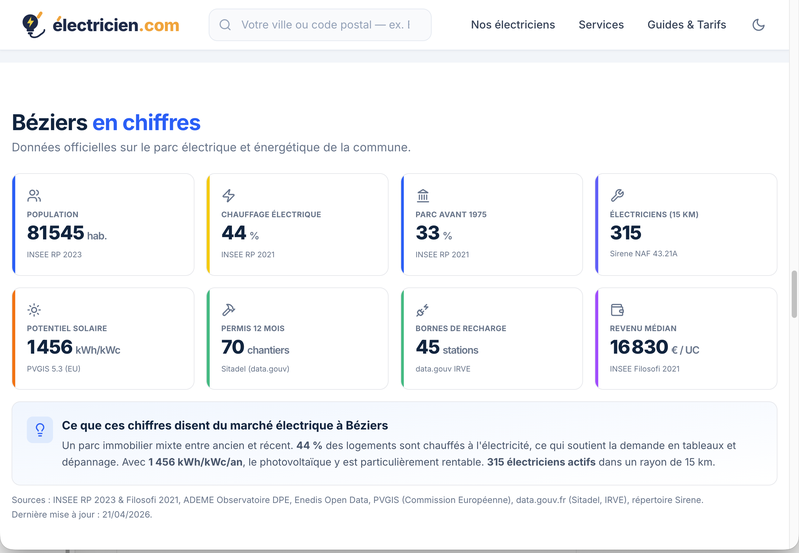The image size is (799, 553).
Task: Click the Électriciens wrench icon
Action: click(617, 195)
